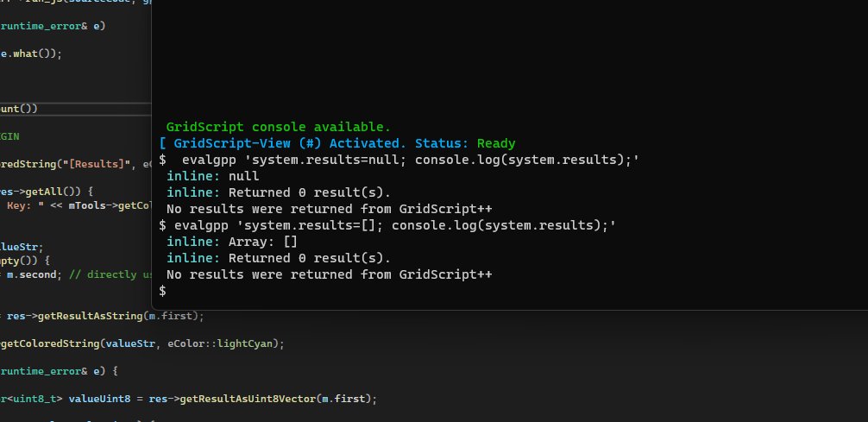Screen dimensions: 868x422
Task: Click 'getResultAsString(m.first)' in code editor
Action: point(121,316)
